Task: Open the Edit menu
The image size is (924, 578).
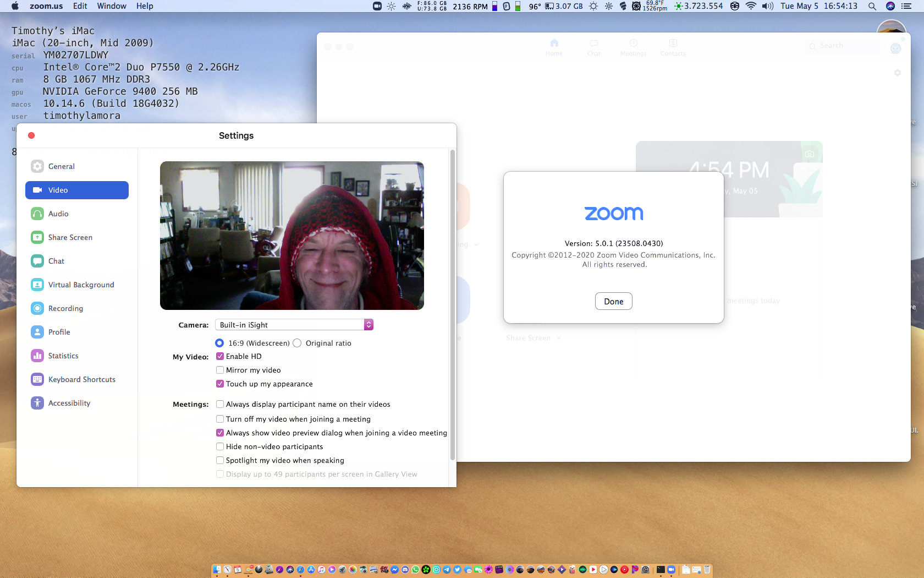Action: pyautogui.click(x=80, y=6)
